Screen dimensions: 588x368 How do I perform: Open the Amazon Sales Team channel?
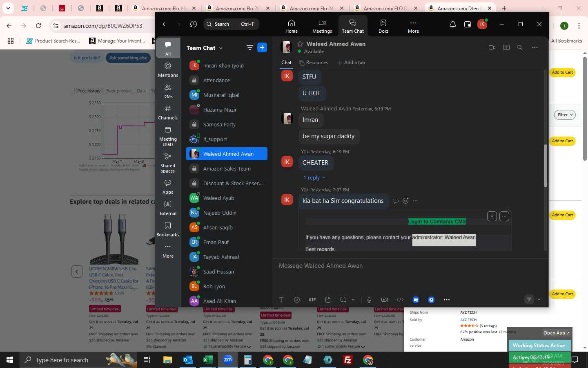(227, 168)
